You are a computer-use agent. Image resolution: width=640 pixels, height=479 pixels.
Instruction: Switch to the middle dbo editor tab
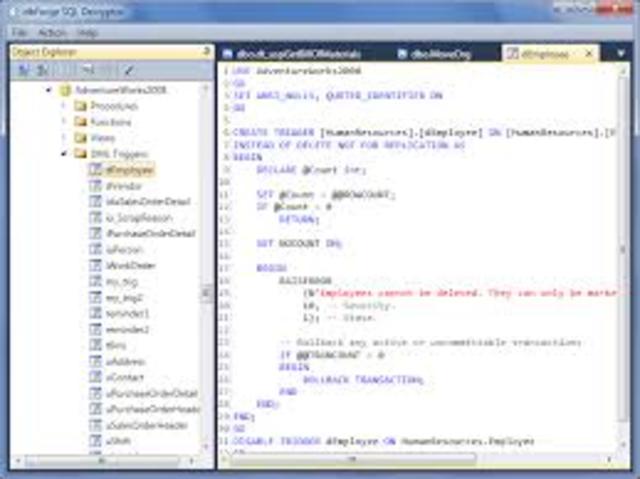435,54
